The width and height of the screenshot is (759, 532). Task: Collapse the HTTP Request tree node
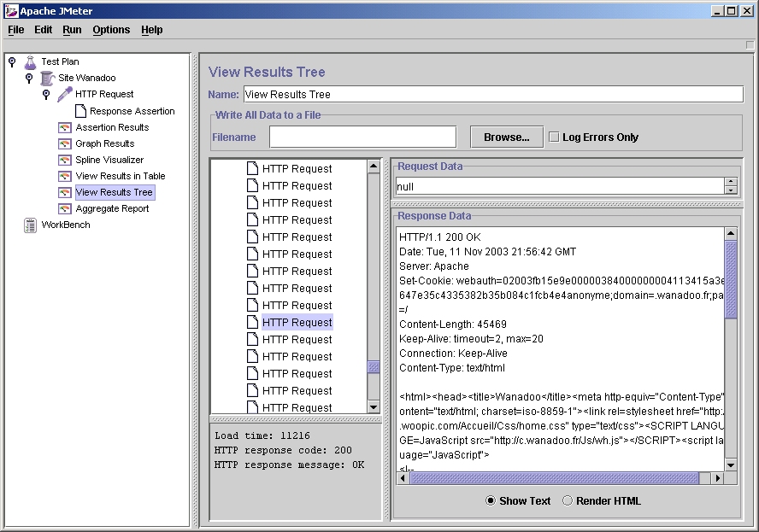tap(46, 94)
